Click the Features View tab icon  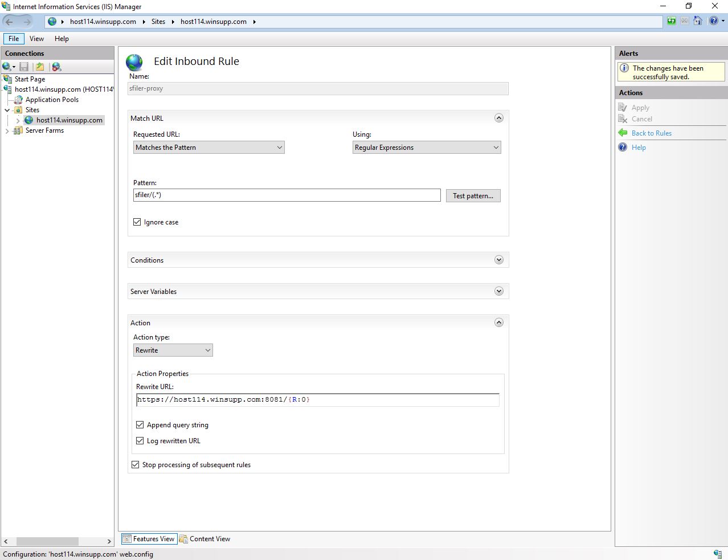click(x=127, y=539)
